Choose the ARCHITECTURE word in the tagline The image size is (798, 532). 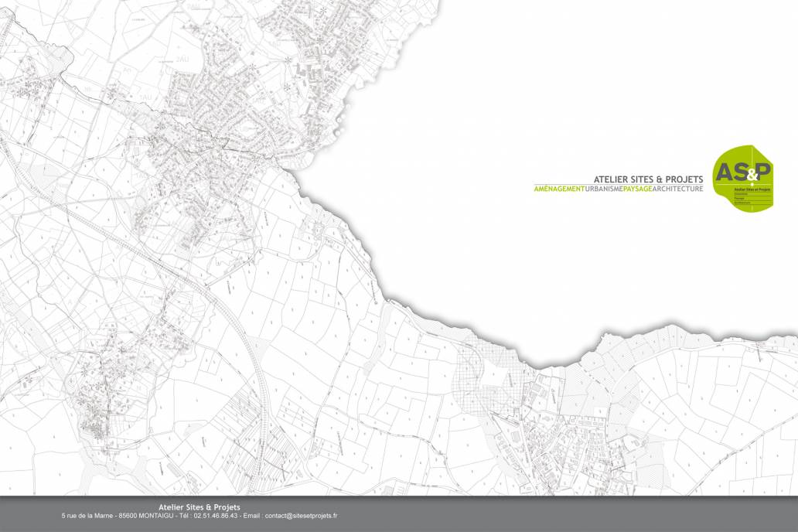tap(677, 189)
